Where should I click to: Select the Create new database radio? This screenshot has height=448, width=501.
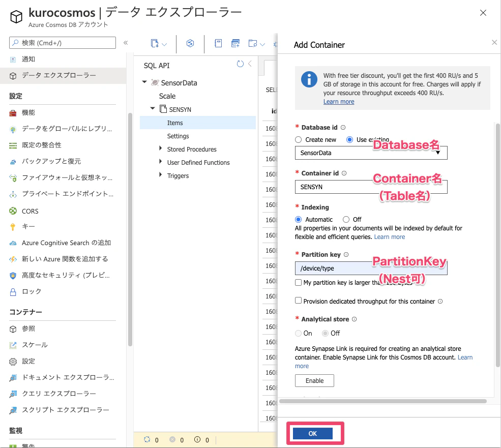pyautogui.click(x=298, y=140)
